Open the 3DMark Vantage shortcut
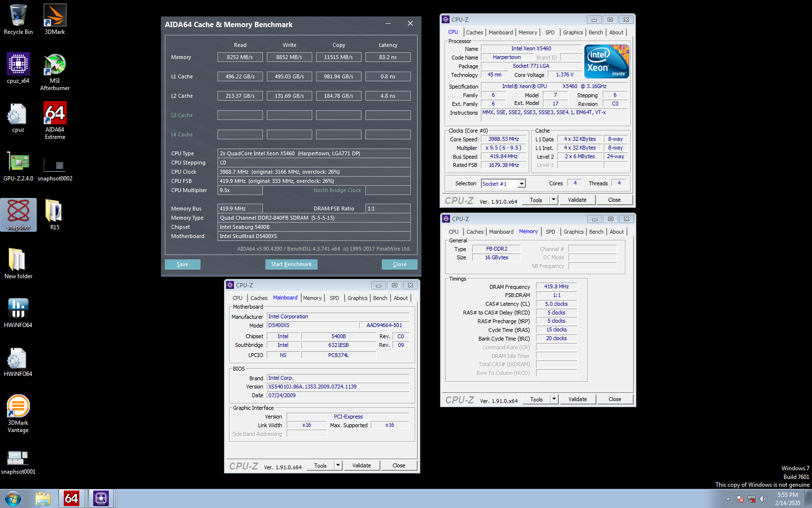Viewport: 812px width, 508px height. [18, 414]
